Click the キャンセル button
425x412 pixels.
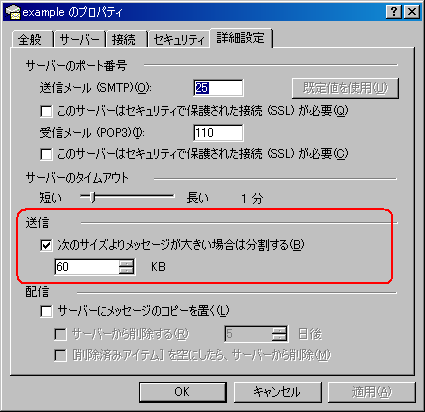point(277,392)
